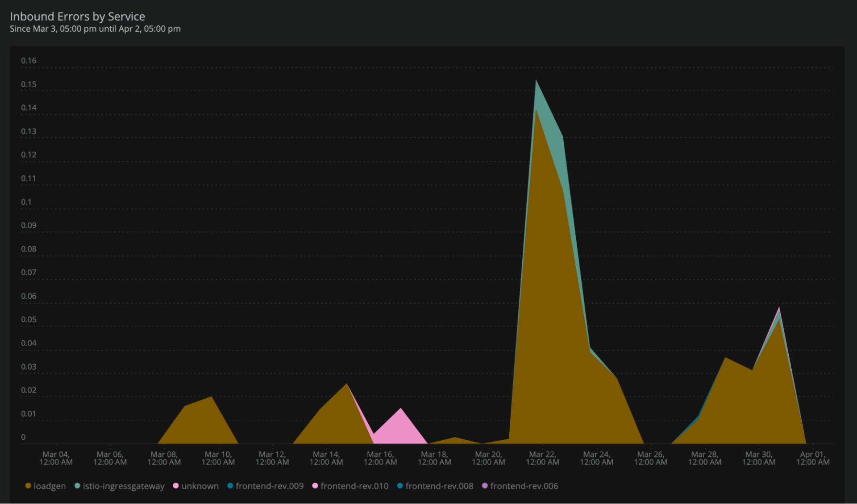Click the pink unknown color swatch in the legend
857x504 pixels.
(x=175, y=486)
